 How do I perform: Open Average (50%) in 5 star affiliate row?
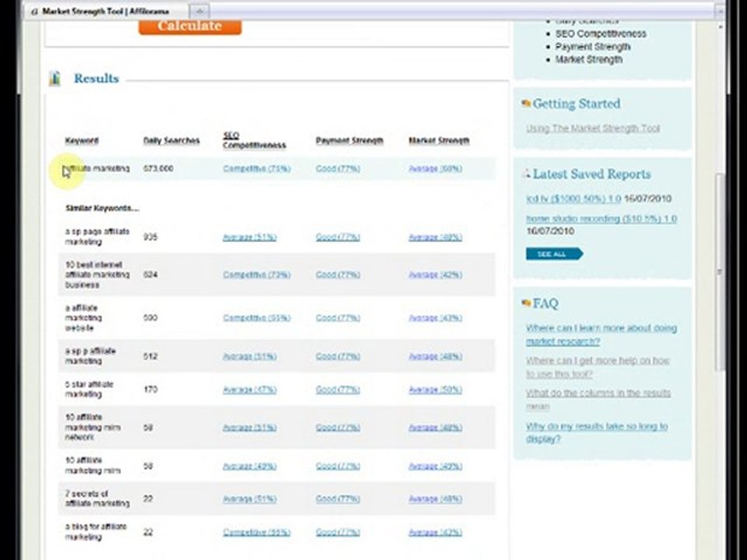(436, 390)
